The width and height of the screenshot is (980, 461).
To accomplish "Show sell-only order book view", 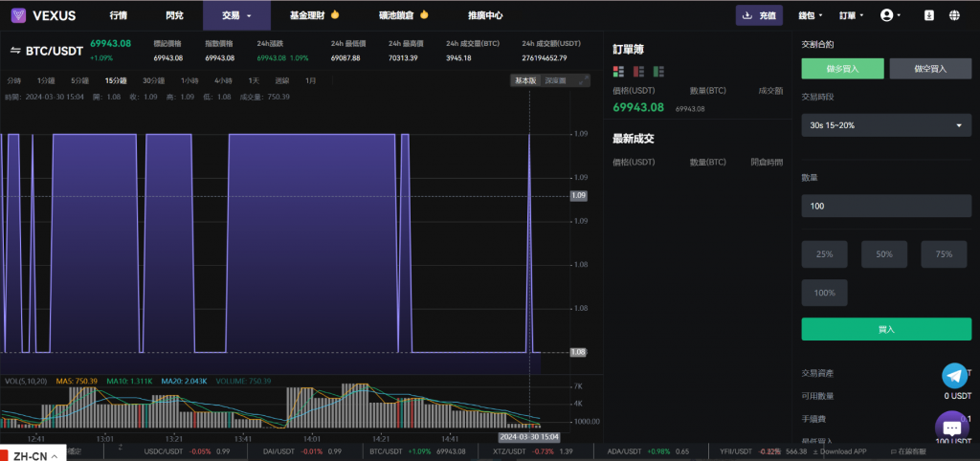I will [638, 72].
